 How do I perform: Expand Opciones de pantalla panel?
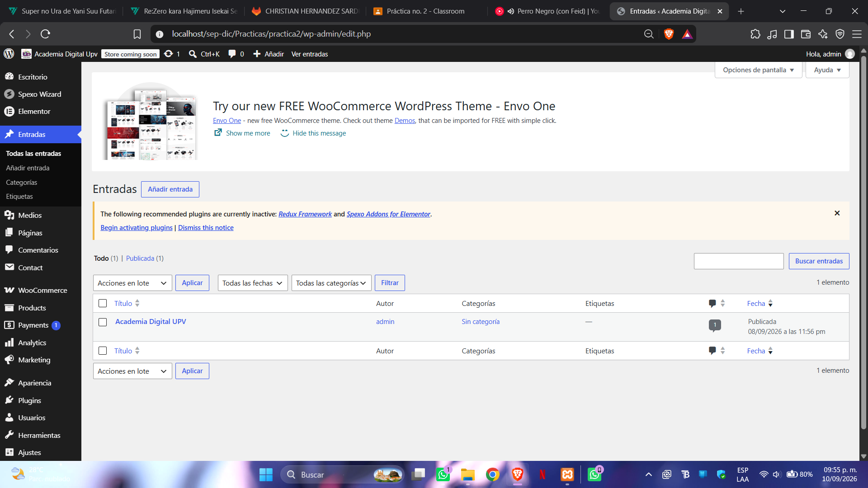pyautogui.click(x=758, y=70)
